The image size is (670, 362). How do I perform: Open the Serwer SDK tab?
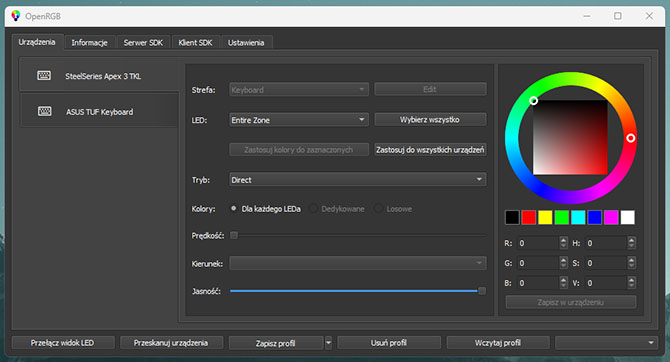click(x=143, y=43)
